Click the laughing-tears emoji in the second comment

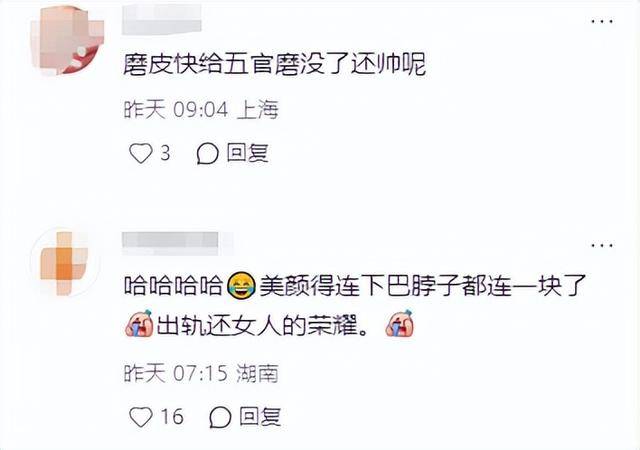click(241, 285)
